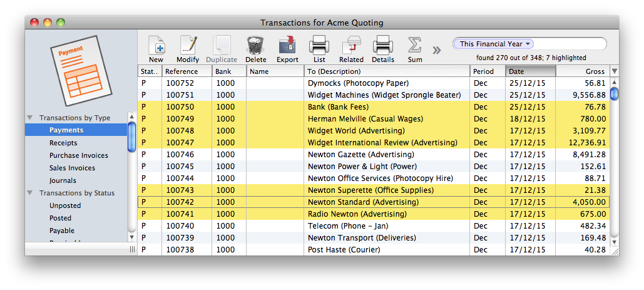This screenshot has width=644, height=290.
Task: Click the transaction list vertical scrollbar thumb
Action: (615, 94)
